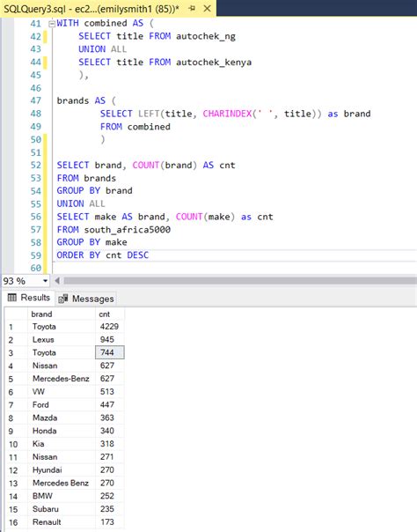Click the CHARINDEX function in code
This screenshot has height=532, width=417.
227,114
